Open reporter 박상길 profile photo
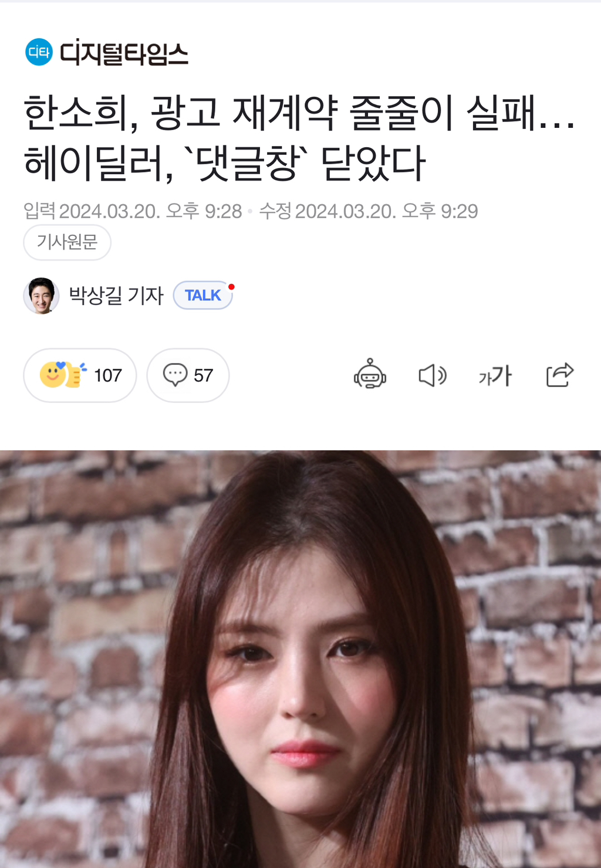601x868 pixels. click(41, 296)
